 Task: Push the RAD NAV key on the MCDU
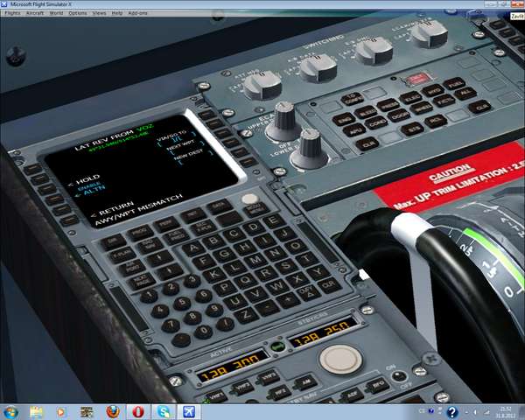150,246
